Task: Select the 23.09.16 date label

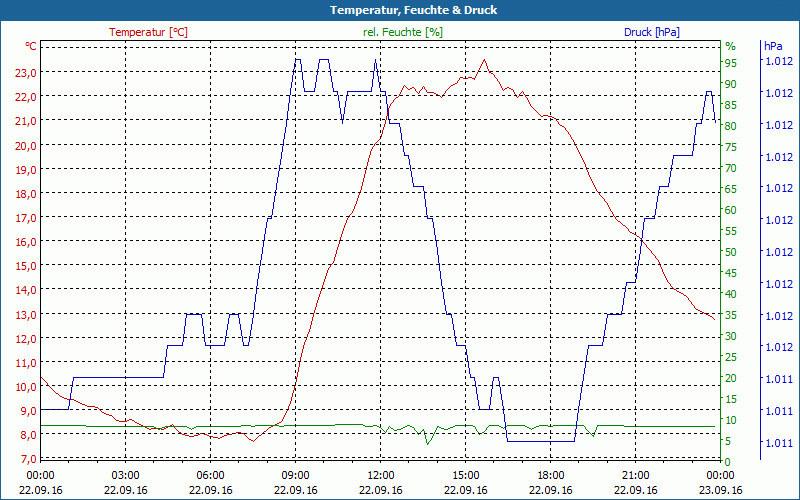Action: (x=720, y=490)
